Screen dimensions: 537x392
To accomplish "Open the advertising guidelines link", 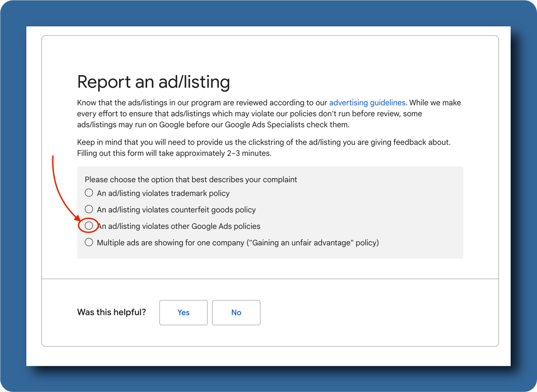I will click(x=367, y=103).
